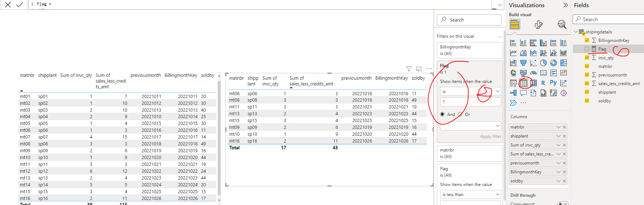
Task: Open the matnbr filter card
Action: pos(470,153)
